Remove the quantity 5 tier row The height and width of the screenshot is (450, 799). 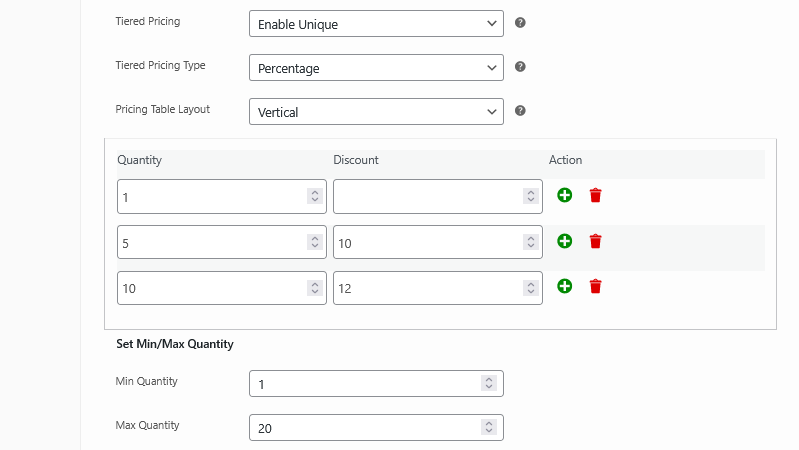pyautogui.click(x=596, y=241)
